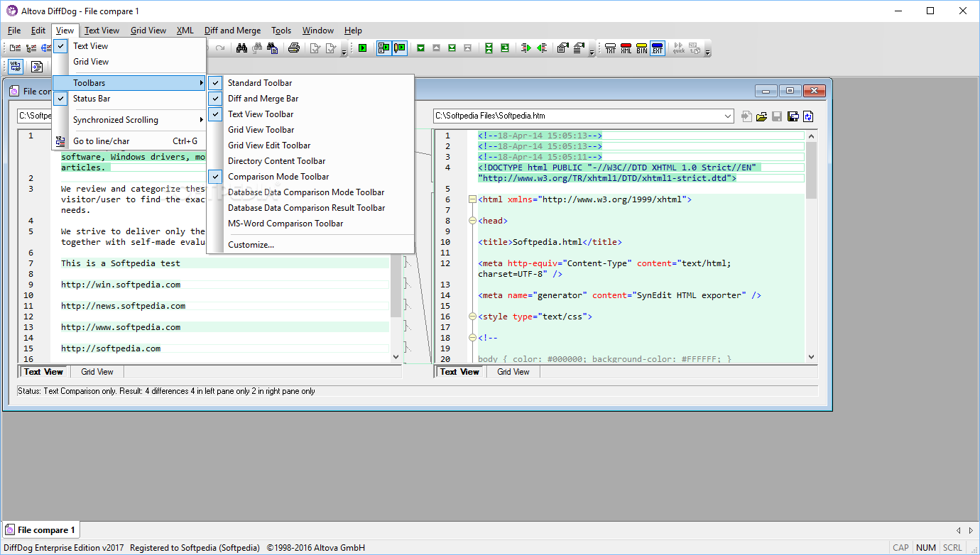Image resolution: width=980 pixels, height=555 pixels.
Task: Click the Replace icon beside the binoculars
Action: click(272, 48)
